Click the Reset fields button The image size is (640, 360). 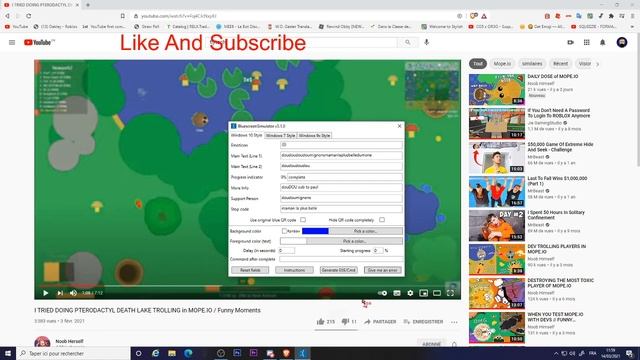[250, 270]
